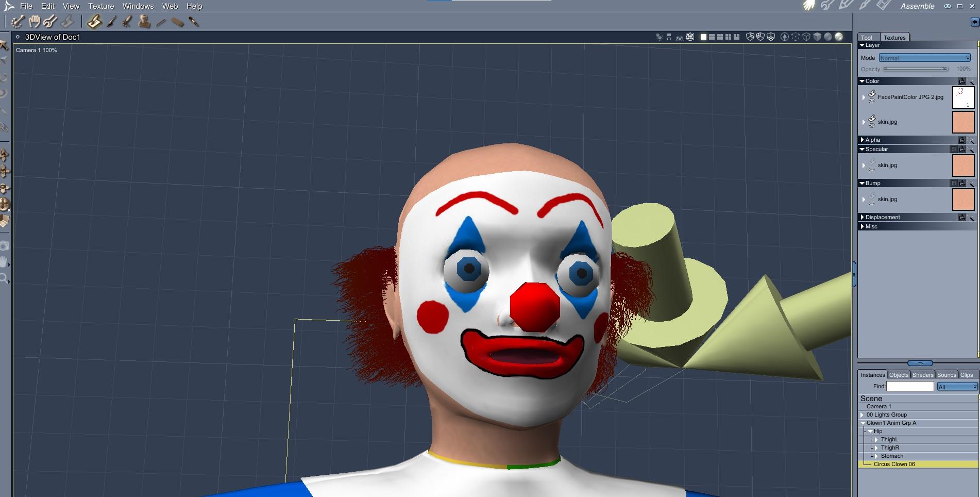
Task: Expand the Alpha section
Action: click(x=862, y=140)
